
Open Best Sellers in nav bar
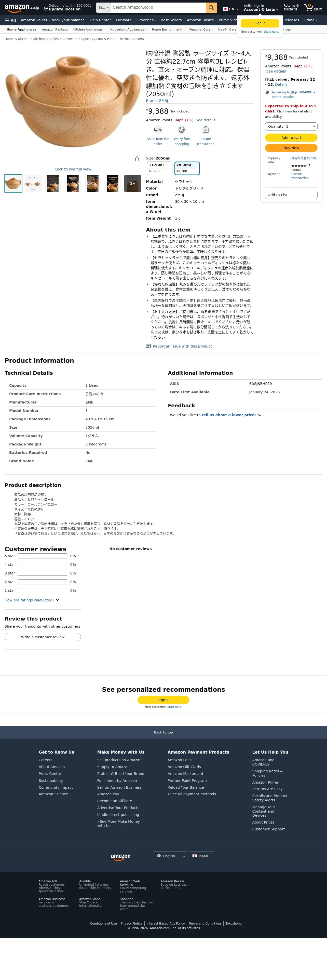click(x=171, y=20)
